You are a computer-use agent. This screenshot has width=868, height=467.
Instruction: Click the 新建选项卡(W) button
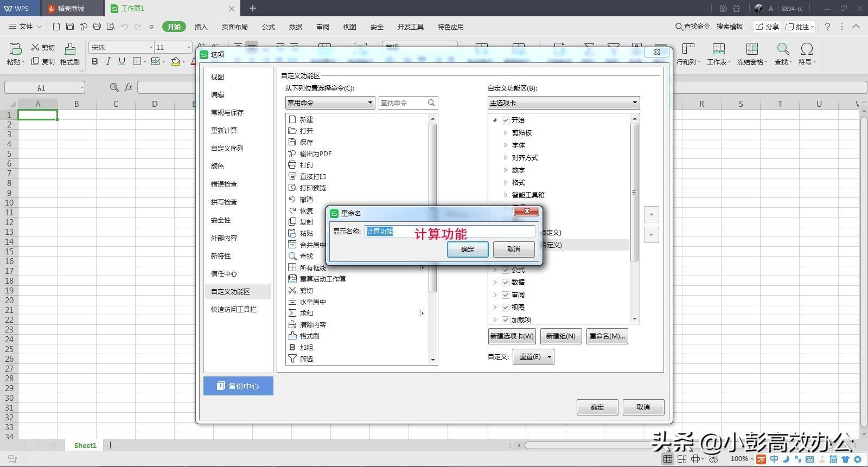[x=512, y=336]
